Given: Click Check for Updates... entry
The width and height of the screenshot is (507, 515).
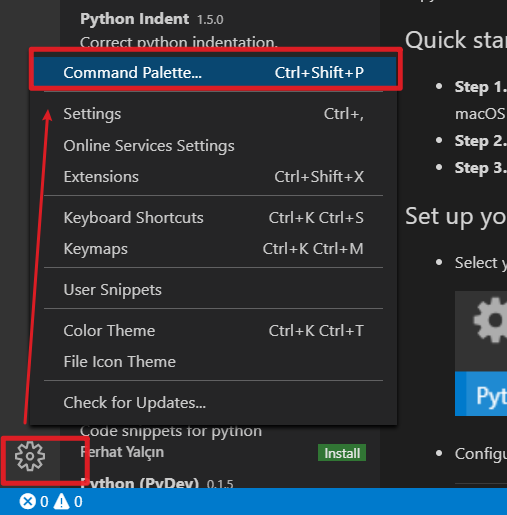Looking at the screenshot, I should coord(214,403).
